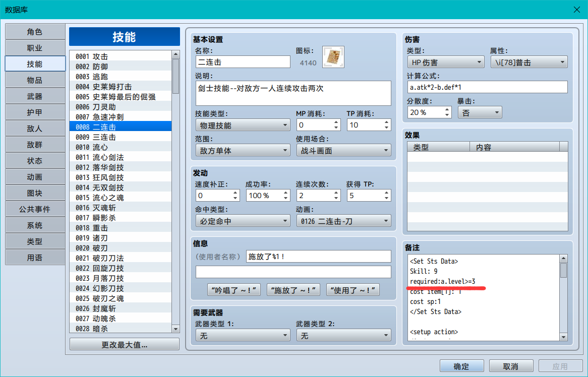Switch to the 角色 tab
Viewport: 588px width, 377px height.
[x=35, y=32]
